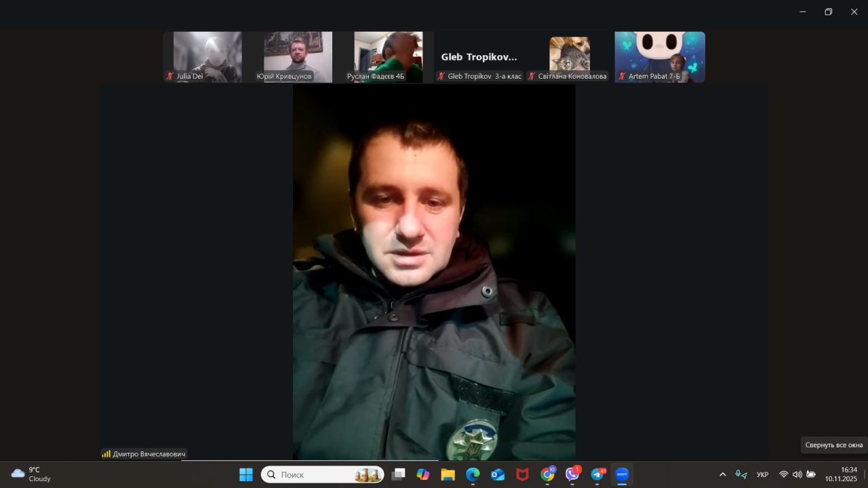Click the muted mic icon on Світлана Коновалова
This screenshot has height=488, width=868.
[532, 77]
